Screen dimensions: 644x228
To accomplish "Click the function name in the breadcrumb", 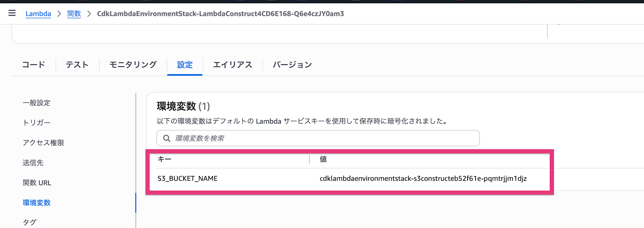I will pyautogui.click(x=220, y=14).
